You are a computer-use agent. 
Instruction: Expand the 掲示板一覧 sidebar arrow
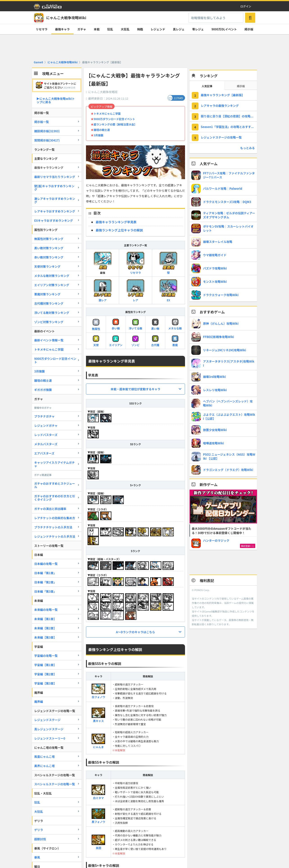pyautogui.click(x=78, y=122)
